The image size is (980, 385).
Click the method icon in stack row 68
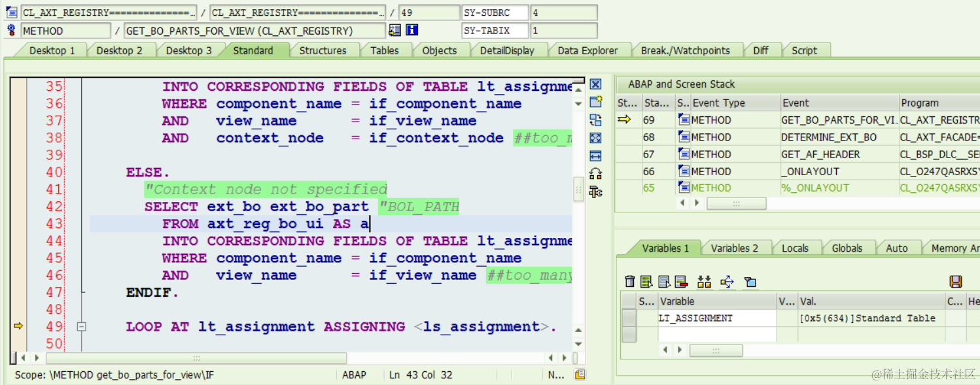pyautogui.click(x=684, y=137)
